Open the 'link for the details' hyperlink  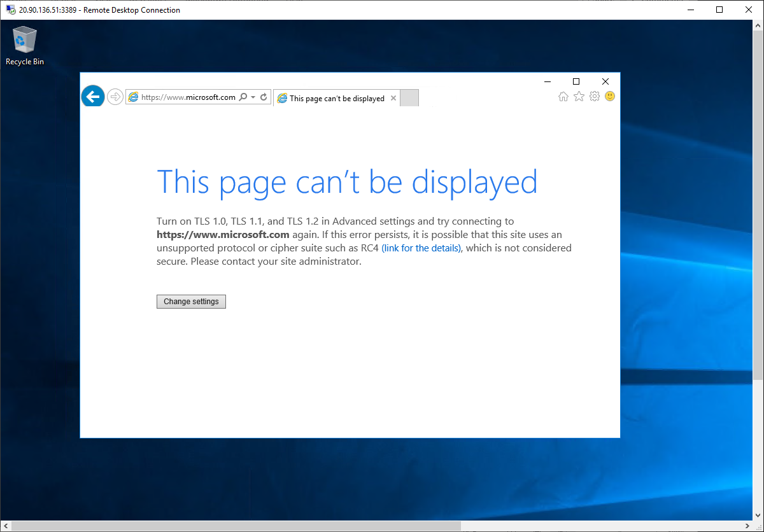421,248
